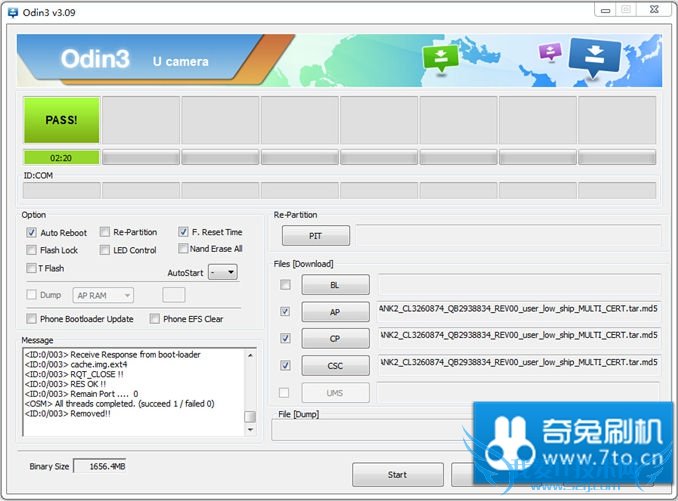This screenshot has width=678, height=501.
Task: Click the empty BL file path field
Action: [519, 285]
